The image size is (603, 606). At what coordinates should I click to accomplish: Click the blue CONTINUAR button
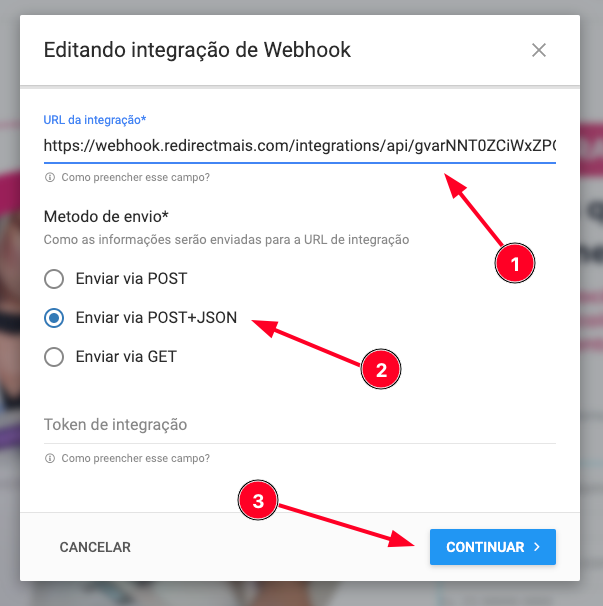tap(493, 547)
